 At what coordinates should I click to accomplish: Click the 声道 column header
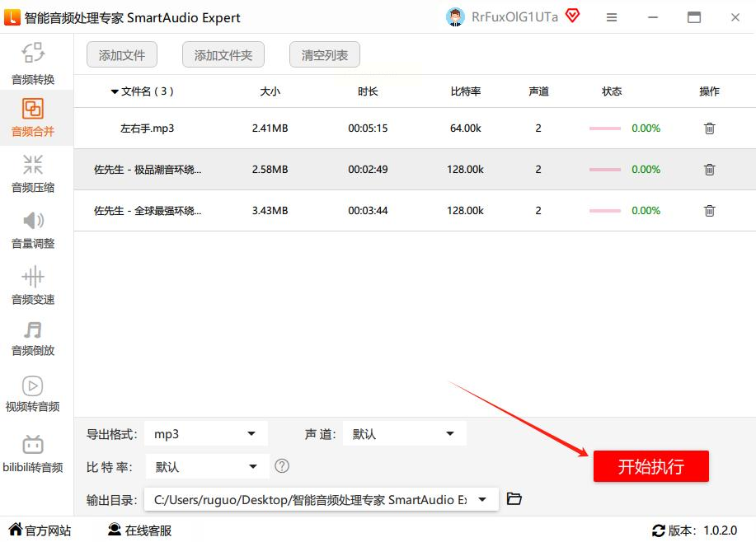[x=538, y=91]
